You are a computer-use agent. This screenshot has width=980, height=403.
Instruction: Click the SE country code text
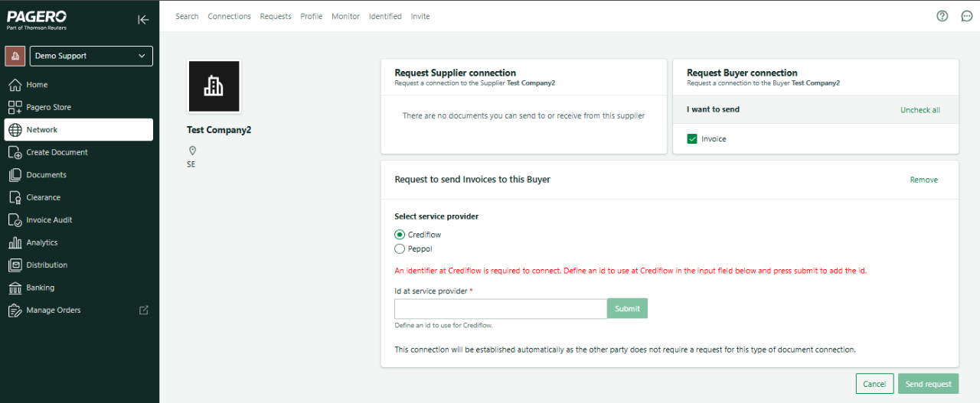191,164
